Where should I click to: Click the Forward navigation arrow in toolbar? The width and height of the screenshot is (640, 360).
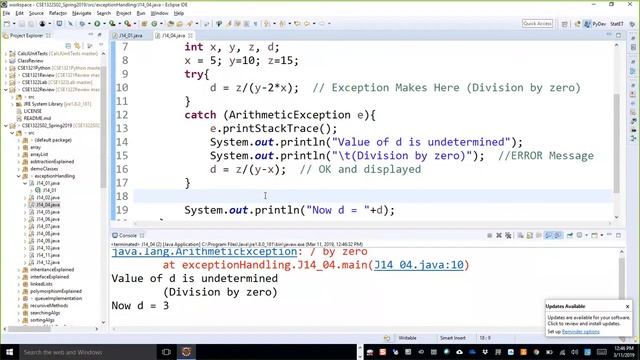pyautogui.click(x=322, y=24)
